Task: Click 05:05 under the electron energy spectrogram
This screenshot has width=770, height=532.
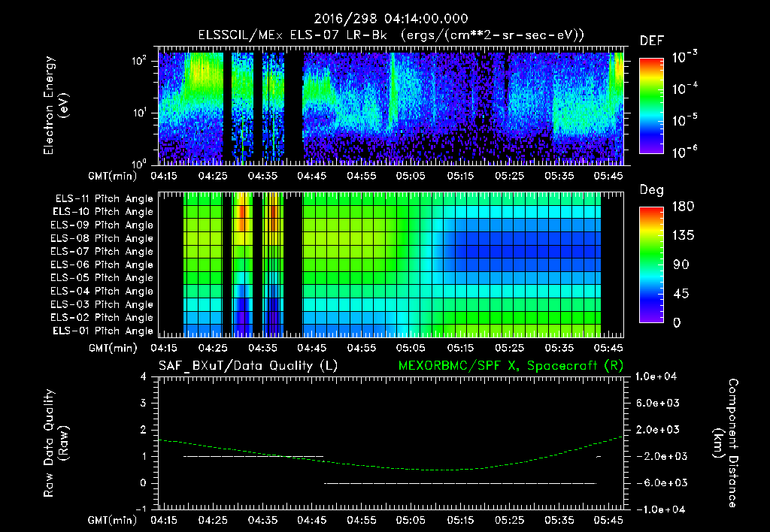Action: (x=411, y=176)
